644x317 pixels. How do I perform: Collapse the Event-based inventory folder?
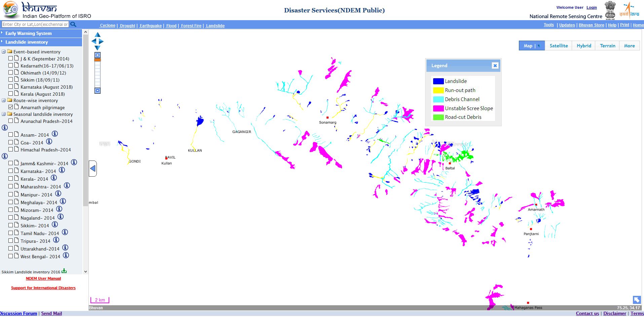[x=3, y=52]
